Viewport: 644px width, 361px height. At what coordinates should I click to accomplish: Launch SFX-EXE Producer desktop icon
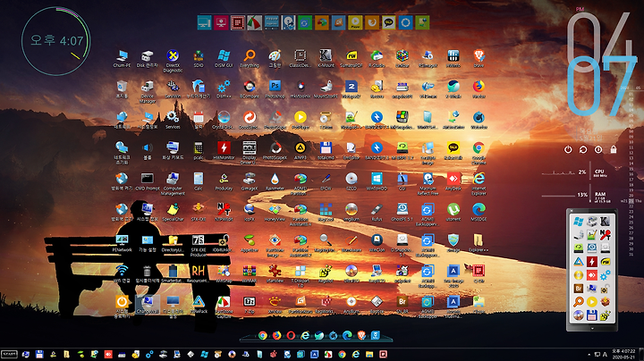(199, 246)
